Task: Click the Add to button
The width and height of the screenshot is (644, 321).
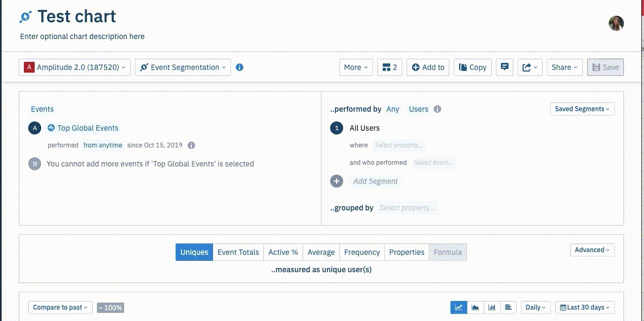Action: 428,67
